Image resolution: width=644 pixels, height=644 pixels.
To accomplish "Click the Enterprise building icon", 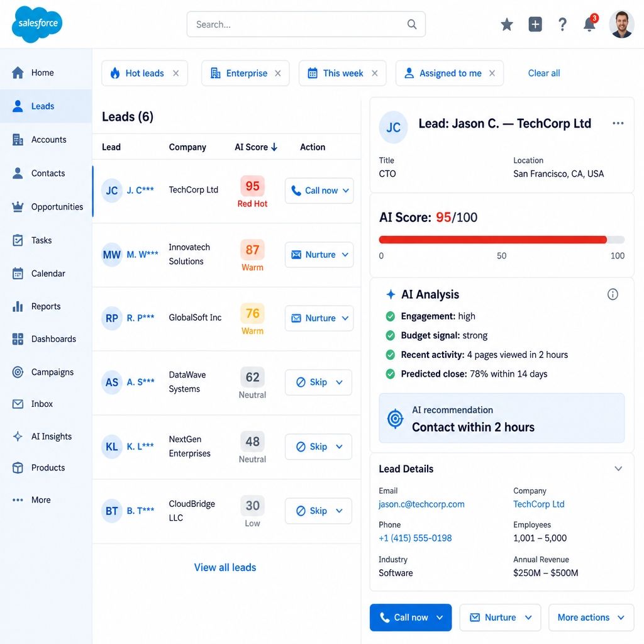I will pyautogui.click(x=216, y=73).
